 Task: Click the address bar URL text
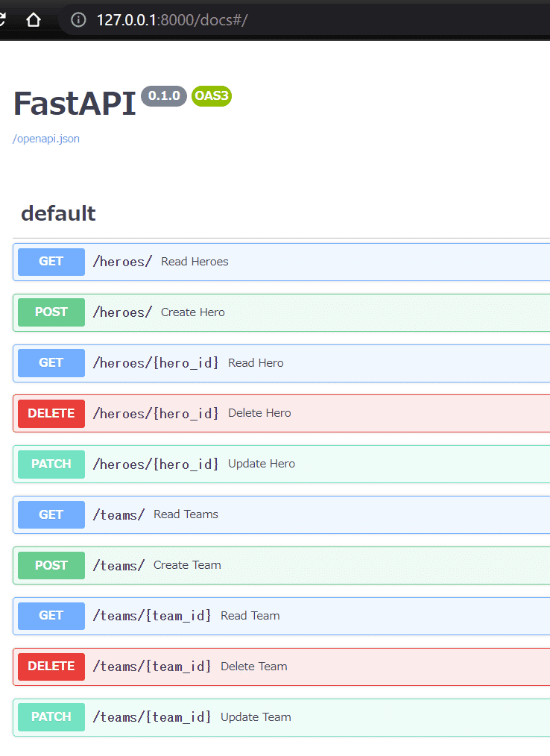(x=172, y=20)
